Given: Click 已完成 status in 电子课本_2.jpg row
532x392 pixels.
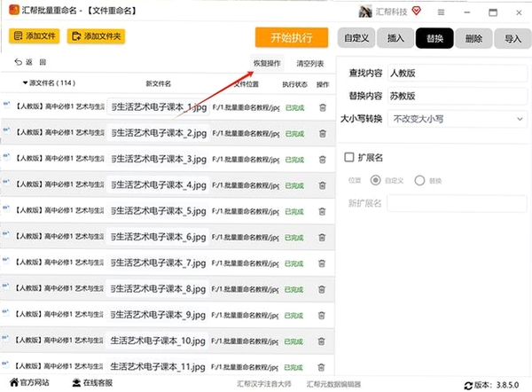Looking at the screenshot, I should coord(294,134).
